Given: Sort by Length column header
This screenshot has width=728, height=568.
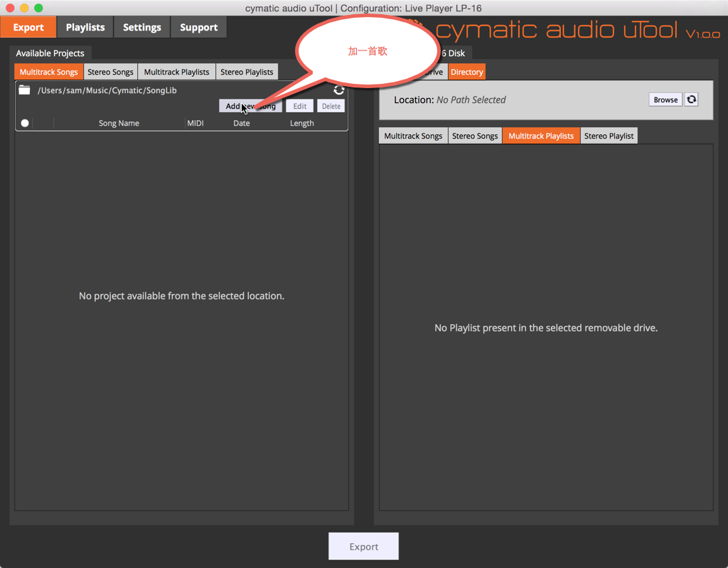Looking at the screenshot, I should pos(301,123).
